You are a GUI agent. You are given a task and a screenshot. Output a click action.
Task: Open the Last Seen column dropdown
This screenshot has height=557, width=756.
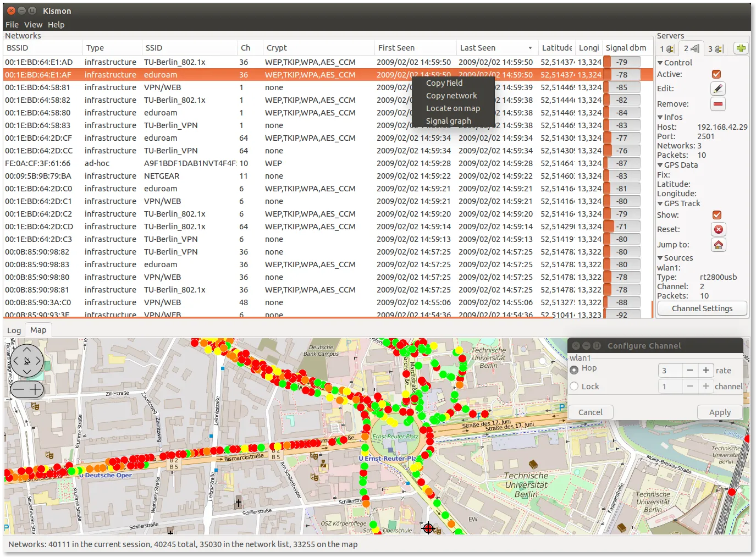[529, 47]
